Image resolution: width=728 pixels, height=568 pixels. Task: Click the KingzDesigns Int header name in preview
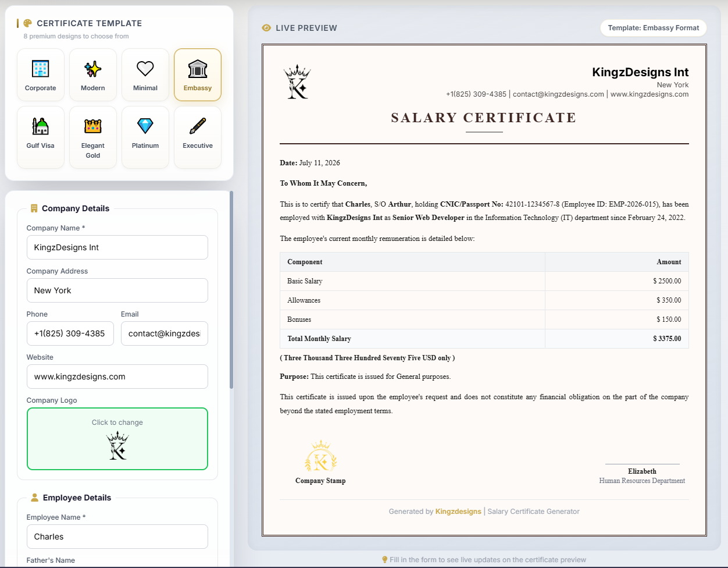[640, 72]
